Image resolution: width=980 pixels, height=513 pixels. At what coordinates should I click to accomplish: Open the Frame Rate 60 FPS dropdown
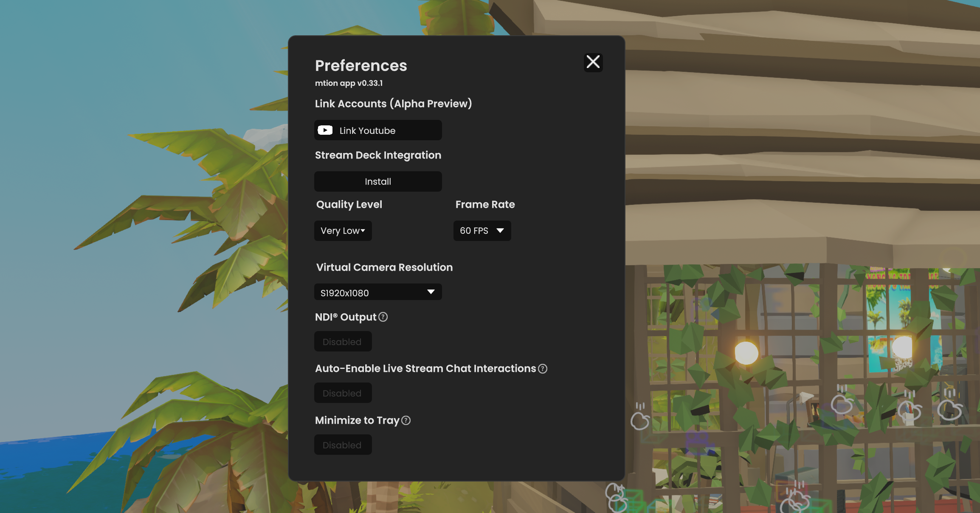coord(482,231)
